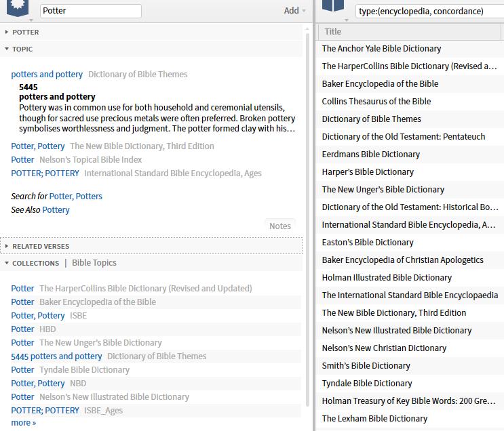Viewport: 504px width, 431px height.
Task: Open Potter, Pottery NBD entry
Action: 38,384
